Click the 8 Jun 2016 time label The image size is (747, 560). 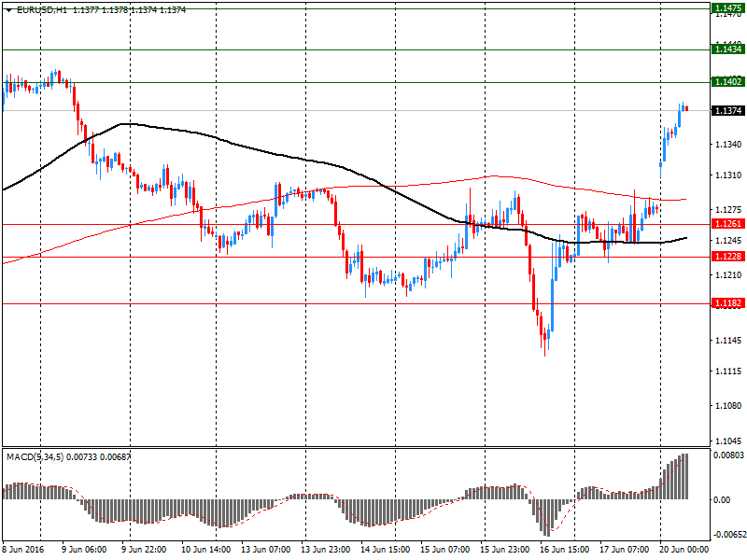(x=23, y=550)
